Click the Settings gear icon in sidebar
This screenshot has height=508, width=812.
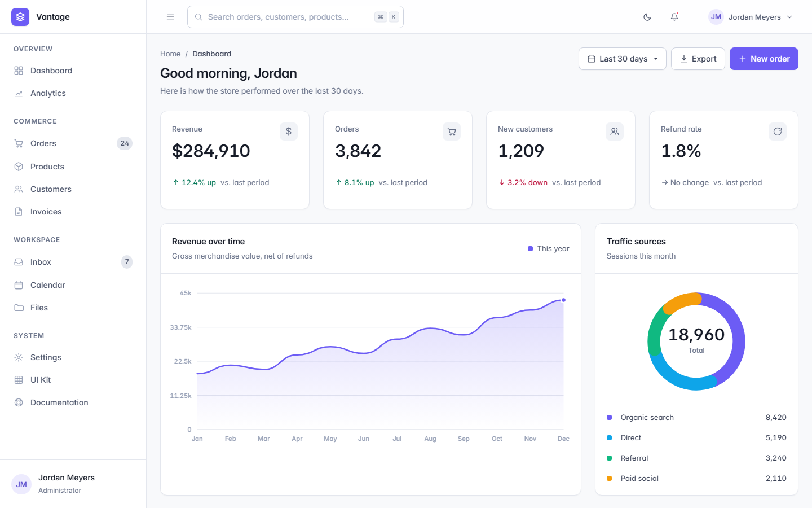coord(19,357)
